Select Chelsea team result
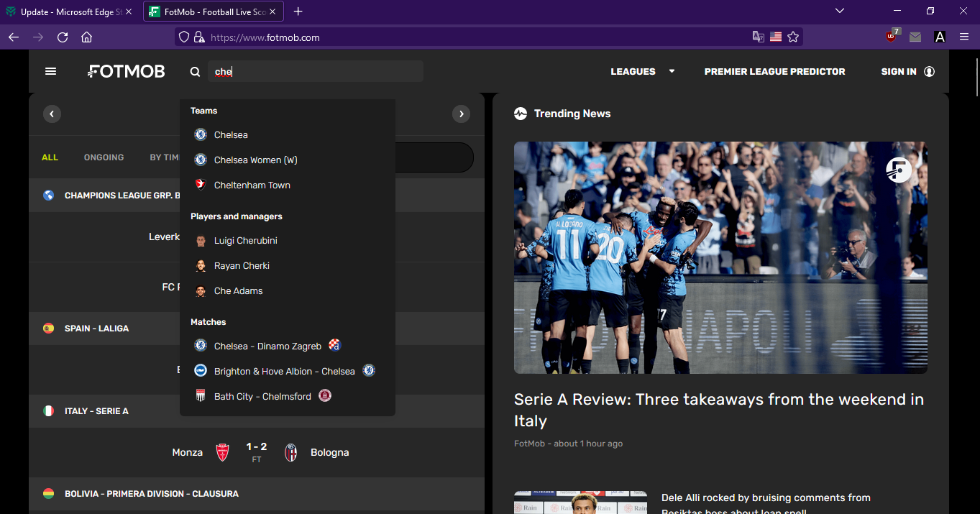980x514 pixels. [x=288, y=135]
